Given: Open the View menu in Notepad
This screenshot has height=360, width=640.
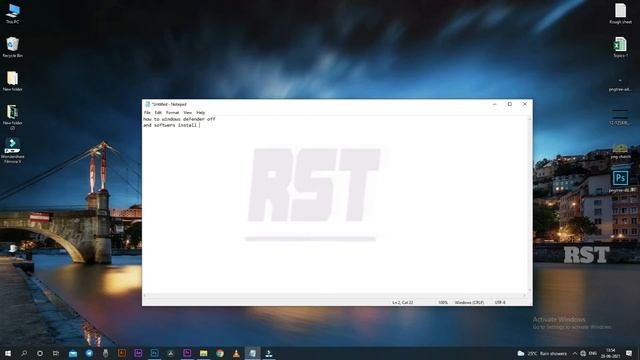Looking at the screenshot, I should 187,112.
